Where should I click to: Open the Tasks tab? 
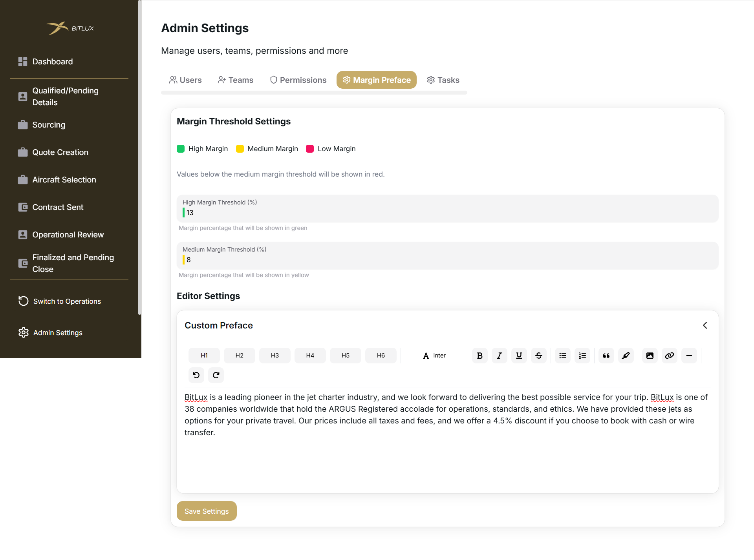coord(443,80)
